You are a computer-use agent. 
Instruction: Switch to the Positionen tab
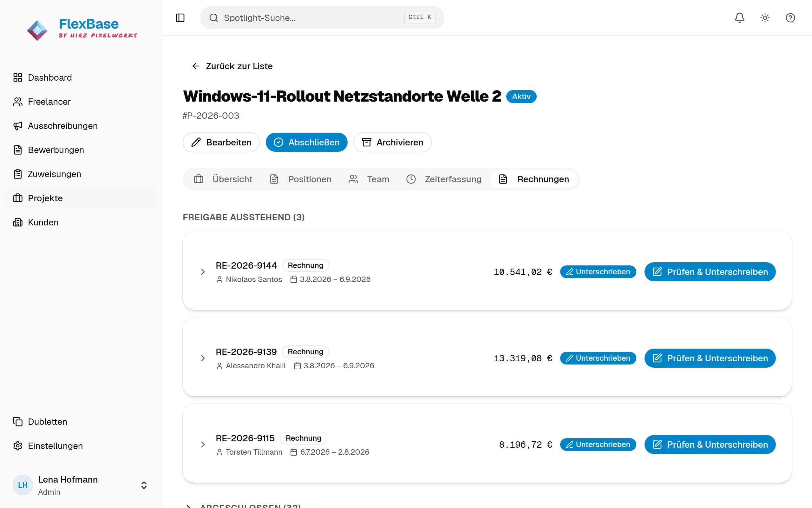pyautogui.click(x=301, y=179)
